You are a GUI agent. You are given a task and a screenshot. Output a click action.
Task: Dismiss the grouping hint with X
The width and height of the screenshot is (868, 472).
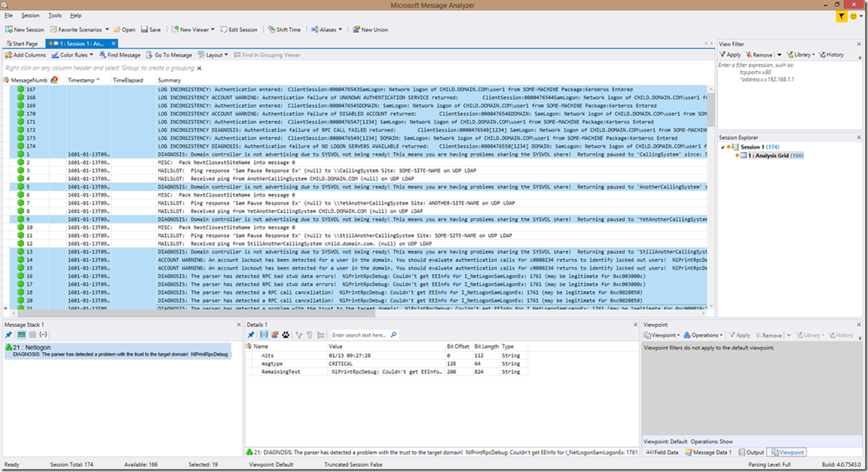[199, 68]
